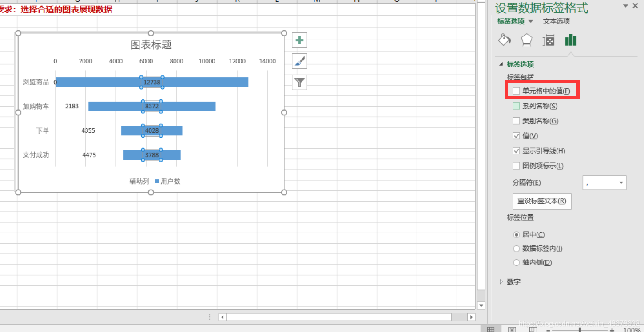Click the 下单 category label

coord(43,130)
